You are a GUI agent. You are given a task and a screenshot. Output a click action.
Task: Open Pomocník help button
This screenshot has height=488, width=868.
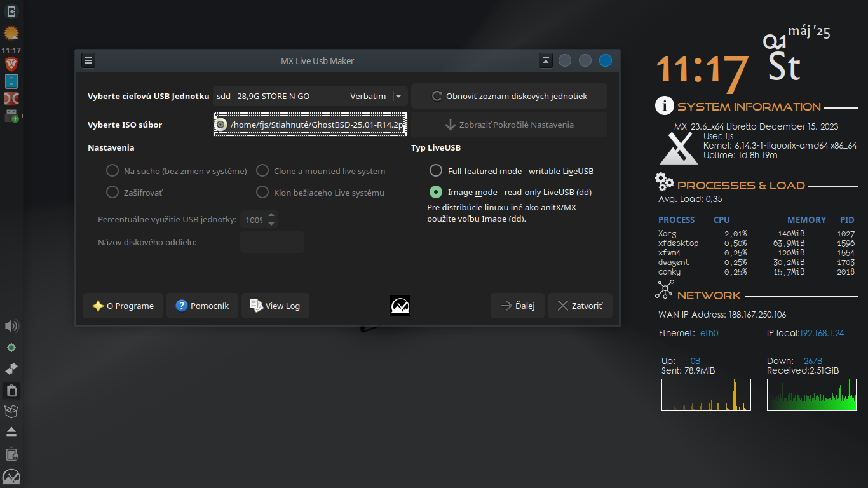[x=202, y=306]
